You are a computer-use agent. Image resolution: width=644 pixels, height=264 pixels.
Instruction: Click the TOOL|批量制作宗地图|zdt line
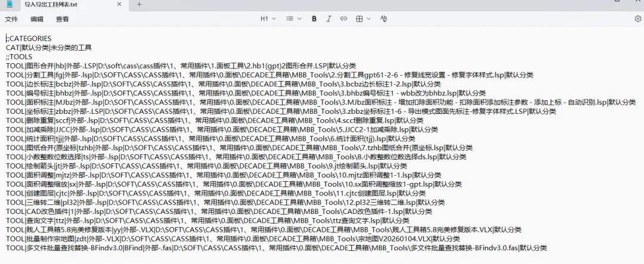(x=233, y=238)
